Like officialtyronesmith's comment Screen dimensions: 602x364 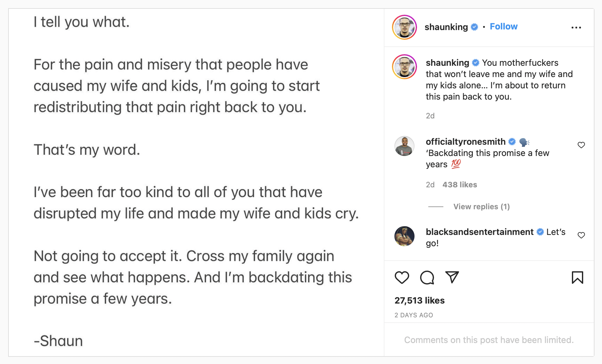click(x=581, y=145)
